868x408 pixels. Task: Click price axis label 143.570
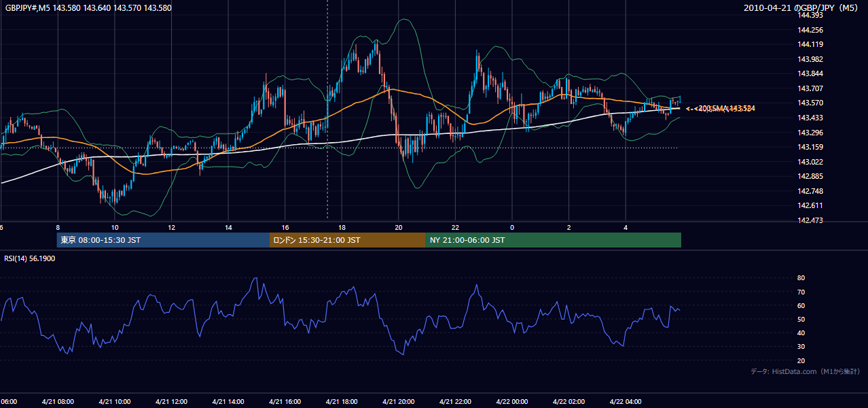(x=811, y=103)
